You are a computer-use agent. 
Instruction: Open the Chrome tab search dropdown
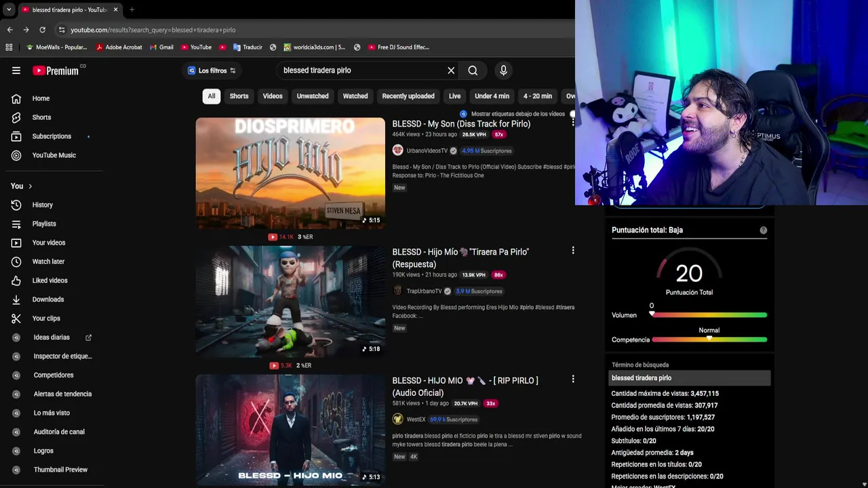click(x=8, y=9)
